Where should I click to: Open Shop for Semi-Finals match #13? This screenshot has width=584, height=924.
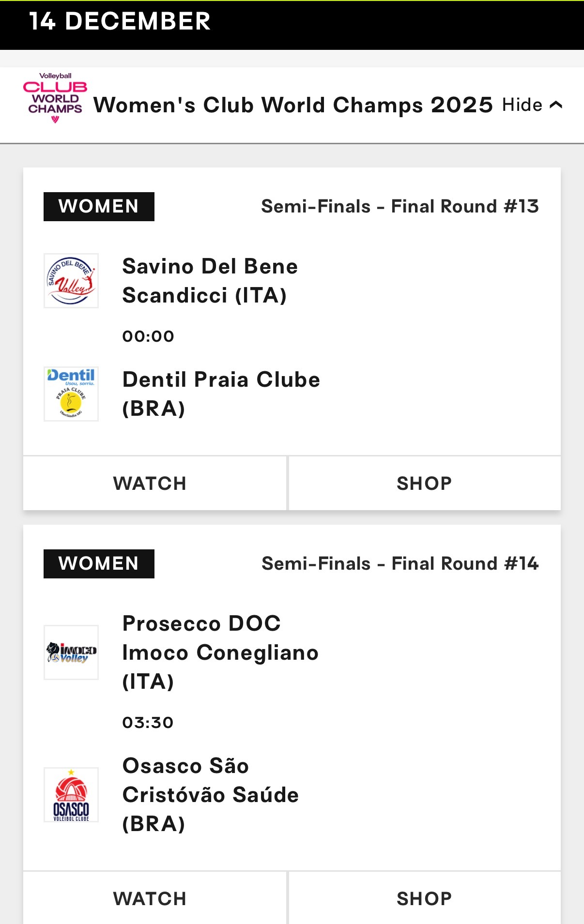[x=425, y=483]
